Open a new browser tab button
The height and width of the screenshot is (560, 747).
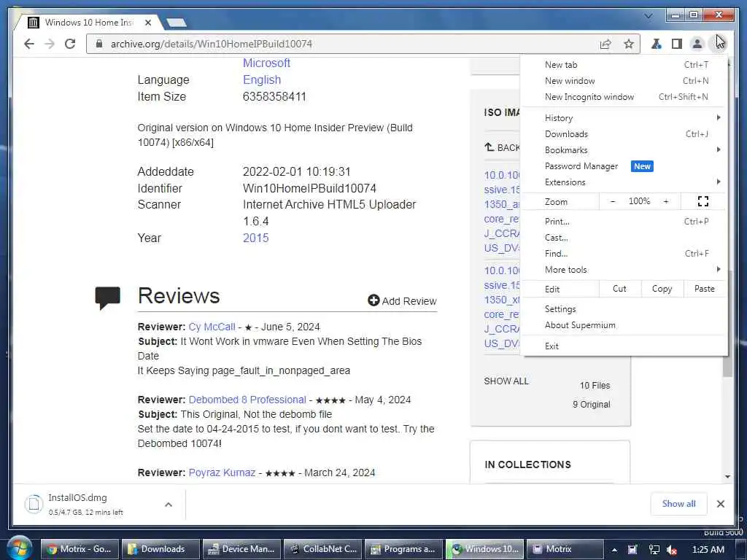pyautogui.click(x=177, y=23)
